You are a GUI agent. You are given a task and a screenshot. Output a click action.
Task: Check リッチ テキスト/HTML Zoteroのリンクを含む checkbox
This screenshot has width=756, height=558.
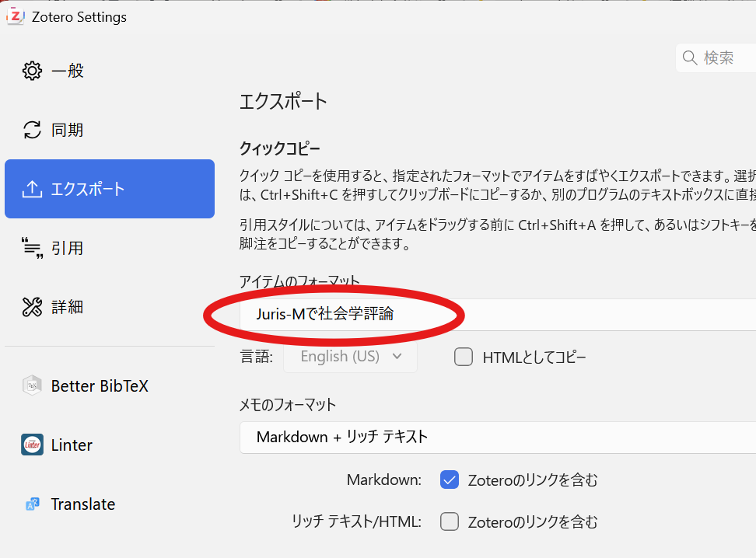click(x=450, y=521)
